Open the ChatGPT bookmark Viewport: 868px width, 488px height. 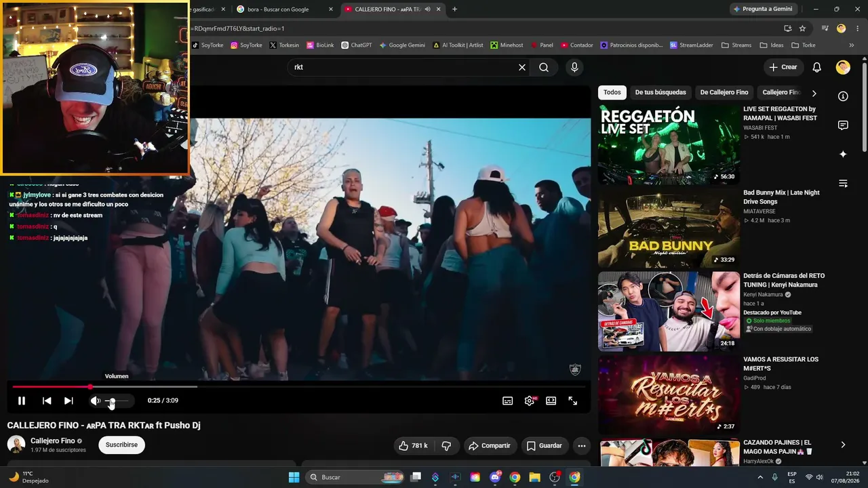click(x=356, y=45)
